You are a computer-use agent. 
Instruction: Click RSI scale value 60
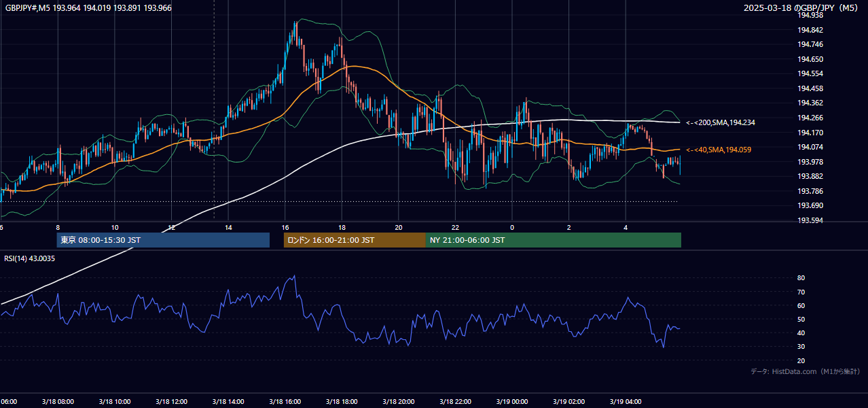click(x=801, y=305)
